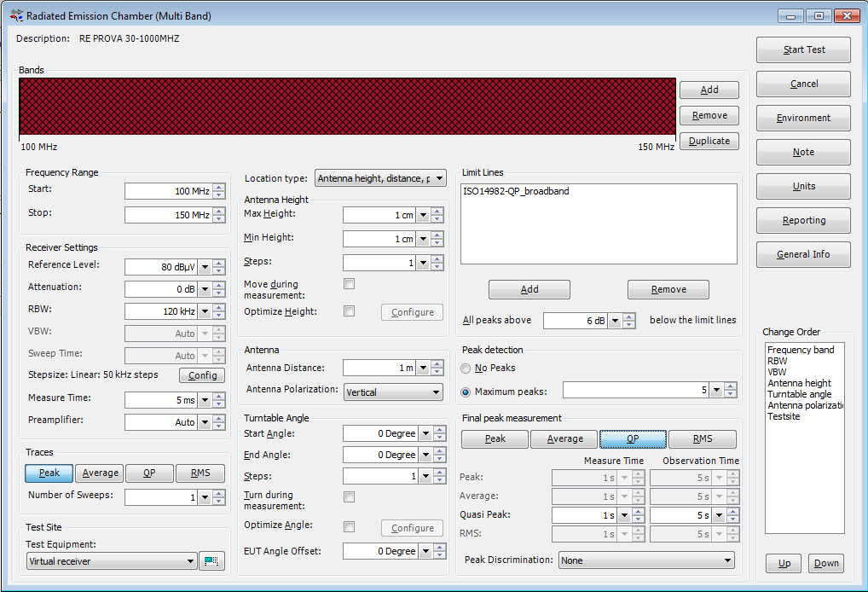Screen dimensions: 868x592
Task: Enable Move during measurement checkbox
Action: pyautogui.click(x=350, y=284)
